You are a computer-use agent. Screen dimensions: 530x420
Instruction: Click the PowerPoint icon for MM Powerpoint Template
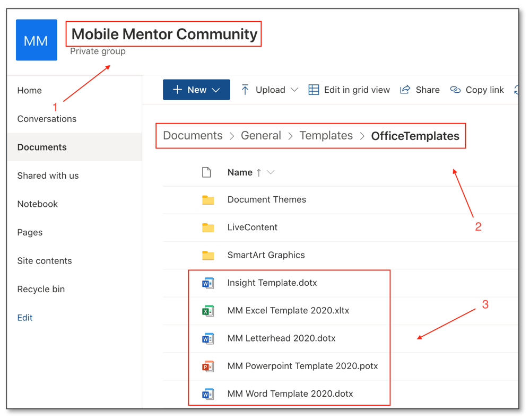208,366
